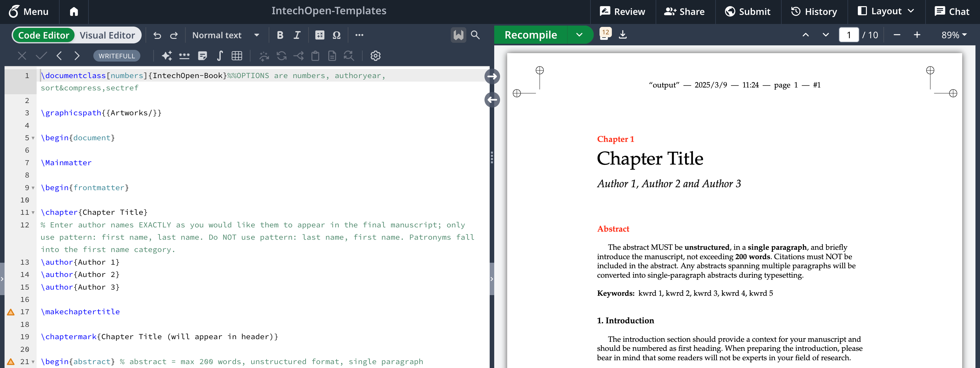The height and width of the screenshot is (368, 980).
Task: Click the magnifying search icon next to the bookmark
Action: [x=475, y=35]
